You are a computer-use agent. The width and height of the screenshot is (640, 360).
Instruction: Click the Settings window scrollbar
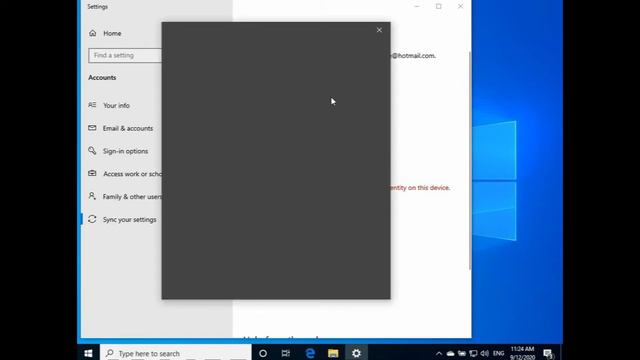469,160
